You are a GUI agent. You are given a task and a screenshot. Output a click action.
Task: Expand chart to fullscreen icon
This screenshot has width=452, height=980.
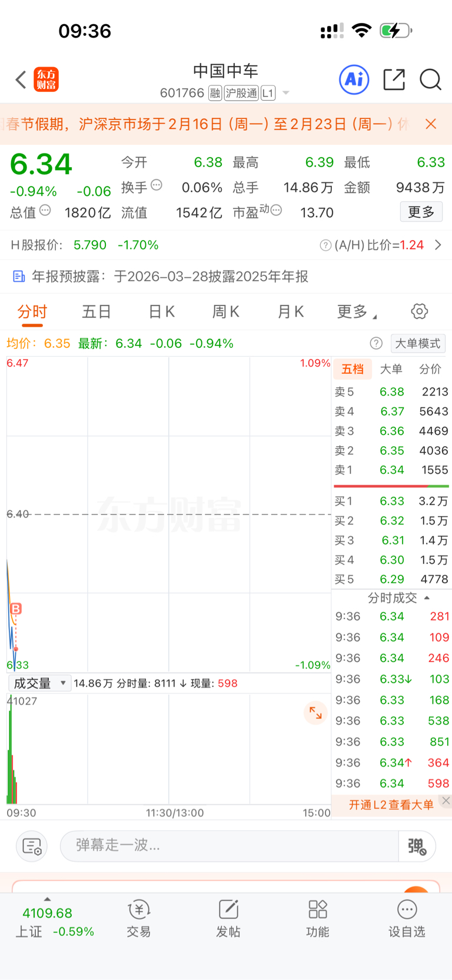pyautogui.click(x=315, y=713)
